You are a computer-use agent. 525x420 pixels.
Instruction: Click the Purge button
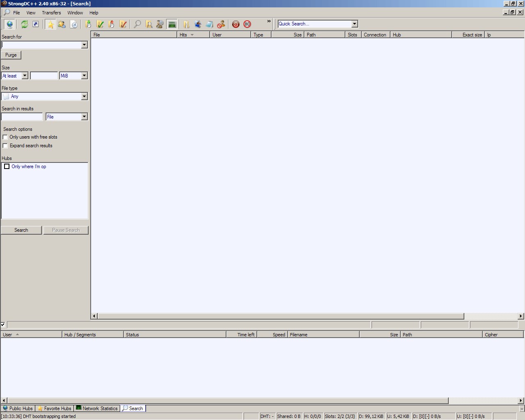pyautogui.click(x=11, y=55)
